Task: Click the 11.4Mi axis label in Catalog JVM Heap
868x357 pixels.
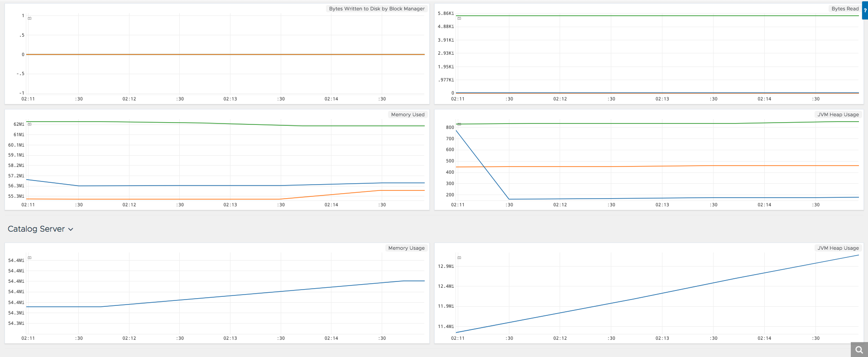Action: 446,326
